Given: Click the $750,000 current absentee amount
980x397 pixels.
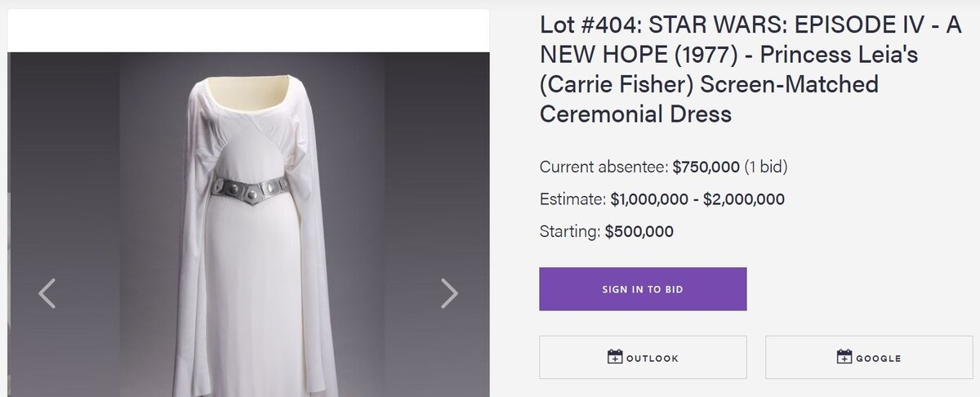Looking at the screenshot, I should click(706, 167).
